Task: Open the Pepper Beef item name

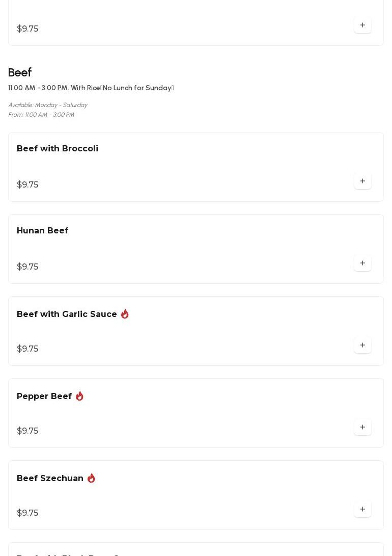Action: 44,396
